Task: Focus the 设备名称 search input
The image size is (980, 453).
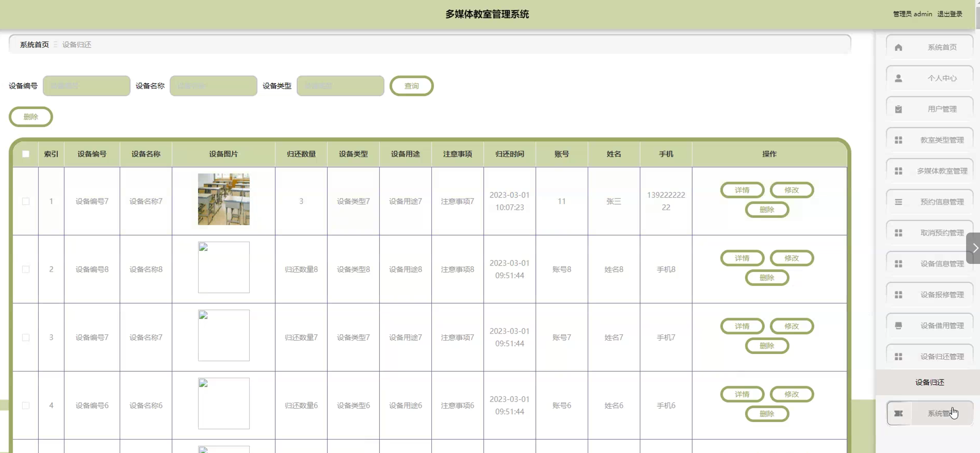Action: 213,86
